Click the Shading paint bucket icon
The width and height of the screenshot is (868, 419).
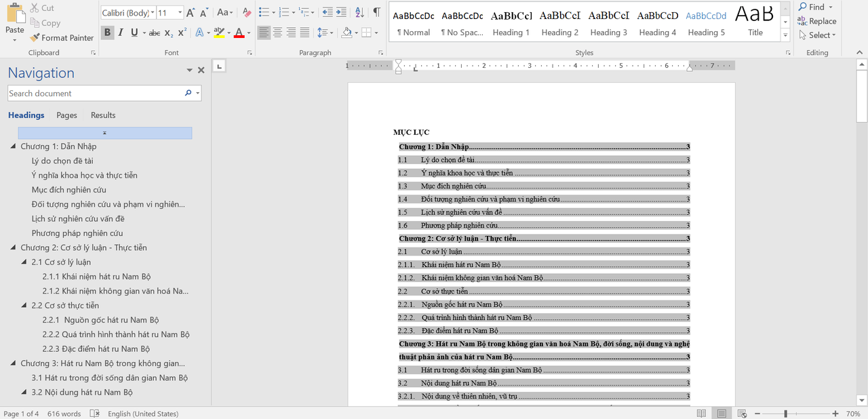click(x=347, y=33)
